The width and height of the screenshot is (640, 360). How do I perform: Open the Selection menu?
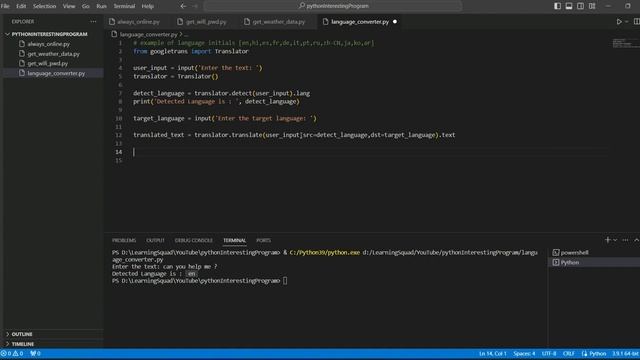44,6
